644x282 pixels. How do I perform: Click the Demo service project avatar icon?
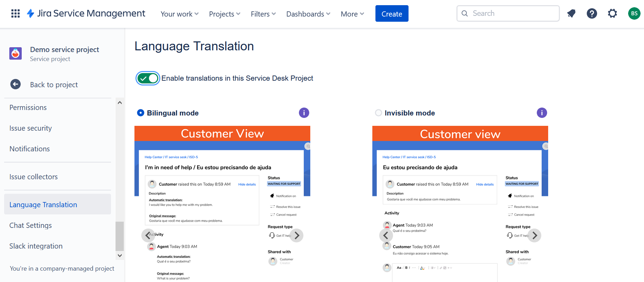(x=16, y=53)
